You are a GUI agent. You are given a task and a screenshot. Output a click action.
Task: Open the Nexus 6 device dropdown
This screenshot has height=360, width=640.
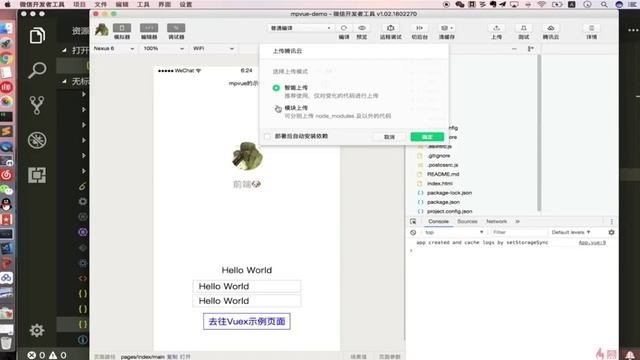pyautogui.click(x=113, y=49)
